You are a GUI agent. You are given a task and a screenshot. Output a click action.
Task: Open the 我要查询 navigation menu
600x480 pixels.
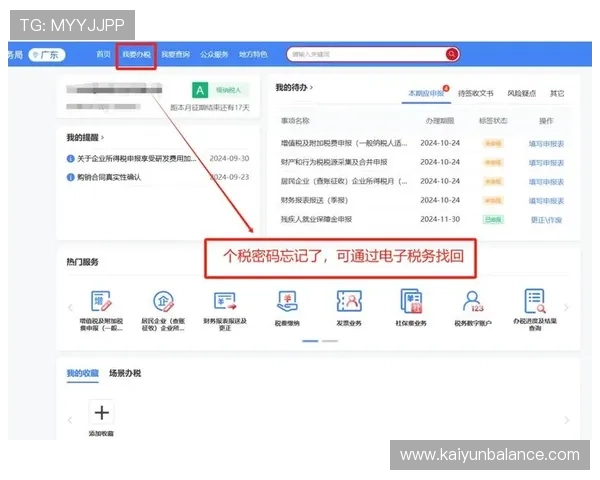176,55
